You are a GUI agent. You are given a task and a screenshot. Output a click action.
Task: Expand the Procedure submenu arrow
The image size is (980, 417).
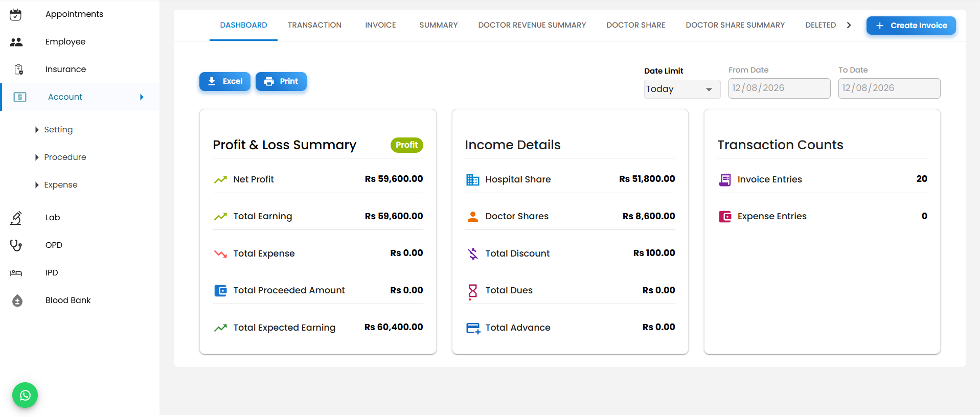tap(37, 157)
